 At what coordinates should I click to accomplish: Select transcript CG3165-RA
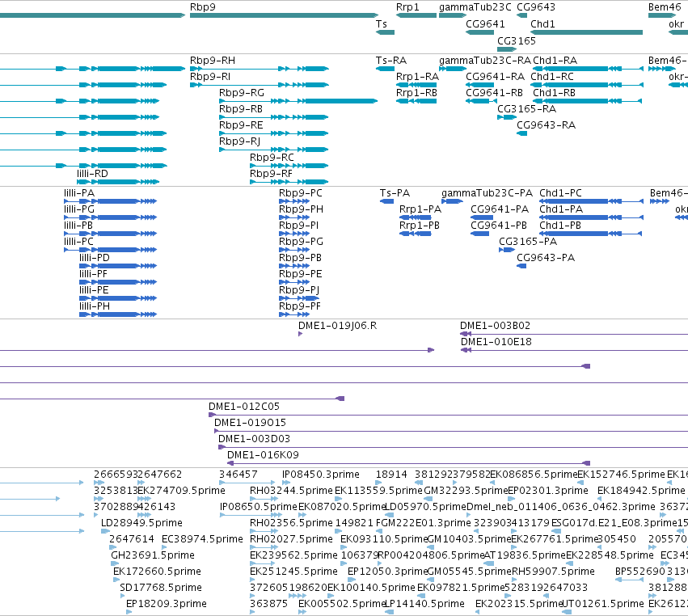[507, 117]
